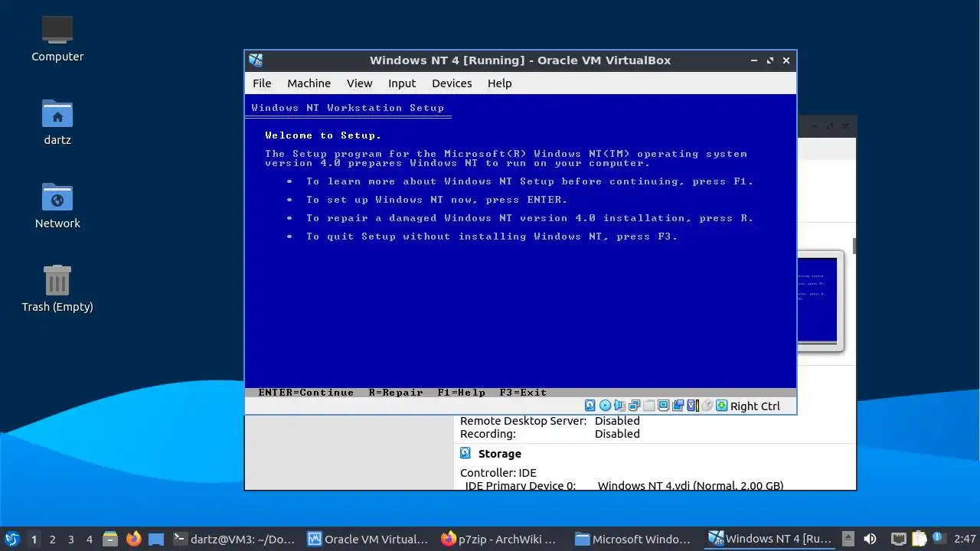Switch to workspace 1

tap(34, 539)
